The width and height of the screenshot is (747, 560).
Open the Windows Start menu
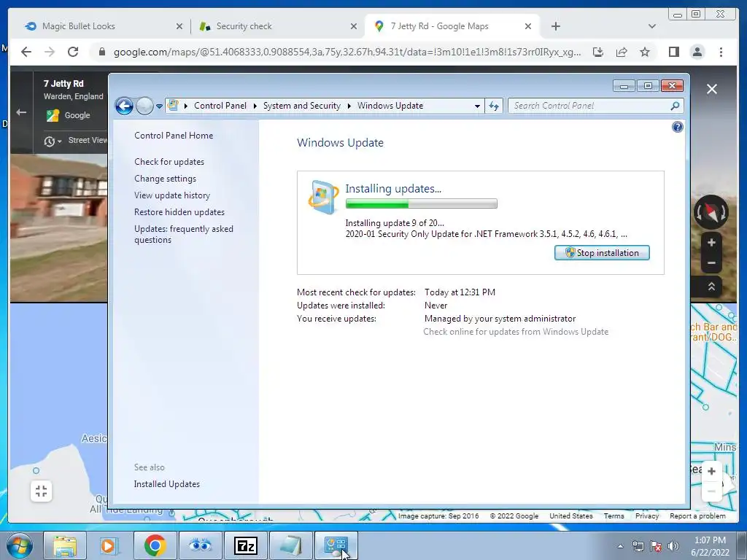(x=20, y=545)
